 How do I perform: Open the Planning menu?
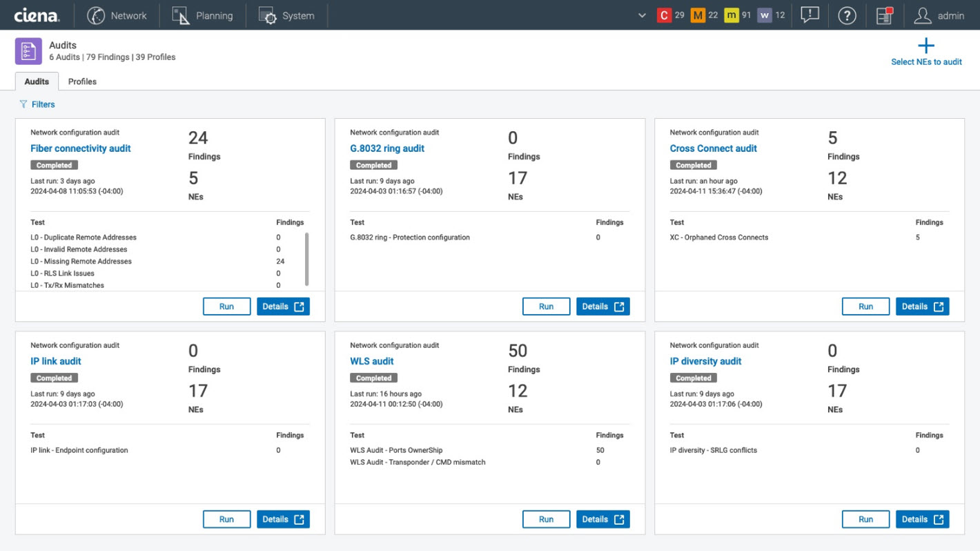pyautogui.click(x=202, y=15)
